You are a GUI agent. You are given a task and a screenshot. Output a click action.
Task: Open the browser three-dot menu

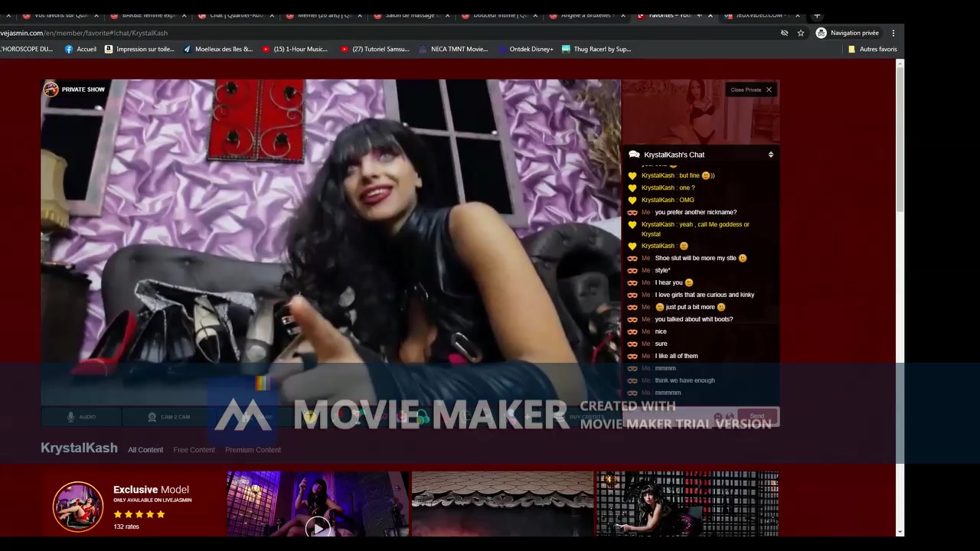tap(893, 33)
